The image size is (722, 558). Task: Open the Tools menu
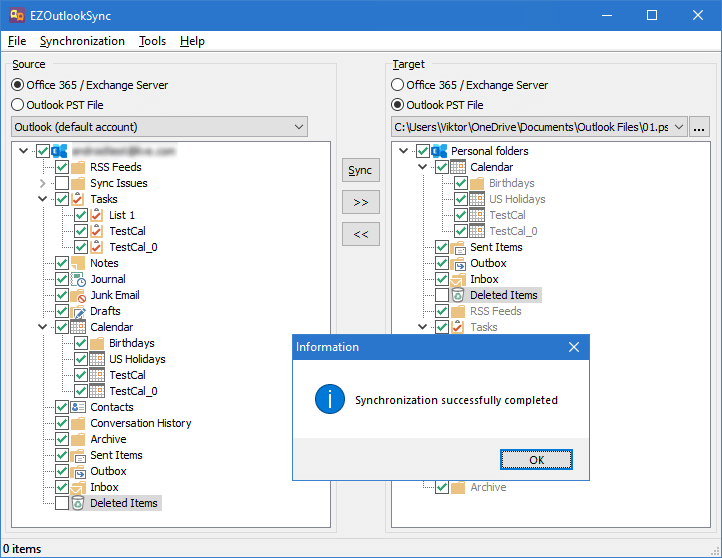click(152, 41)
